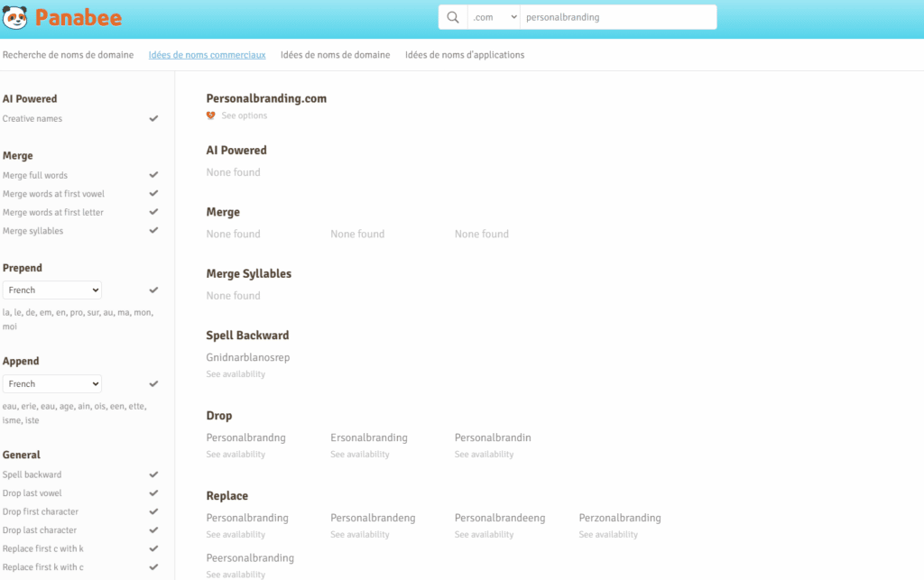The image size is (924, 580).
Task: Toggle Merge full words checkmark
Action: (x=153, y=175)
